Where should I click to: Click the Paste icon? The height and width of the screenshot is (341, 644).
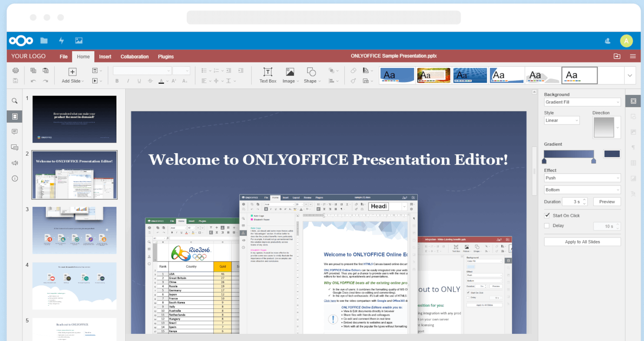pos(46,70)
